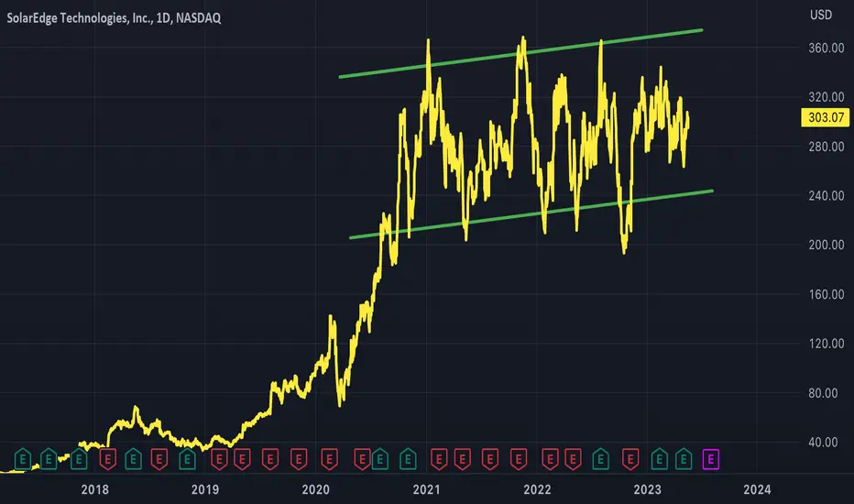Open green E marker just before 2021 label

point(408,459)
